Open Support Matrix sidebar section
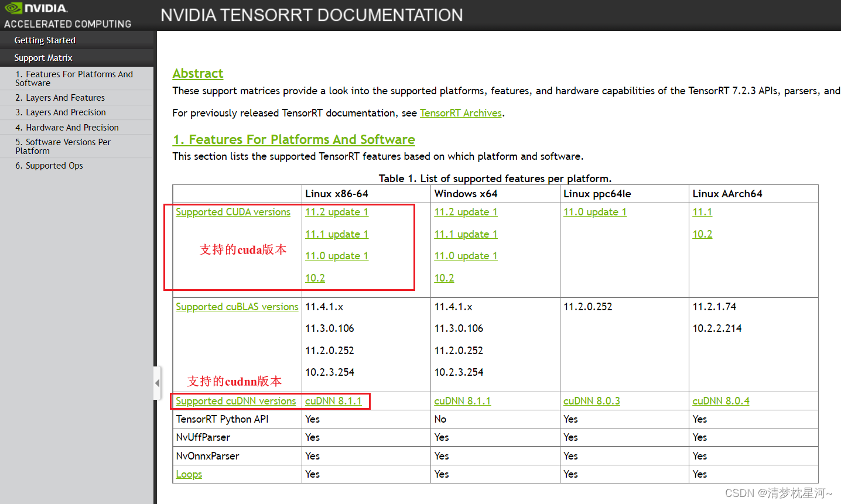Viewport: 841px width, 504px height. pos(43,58)
